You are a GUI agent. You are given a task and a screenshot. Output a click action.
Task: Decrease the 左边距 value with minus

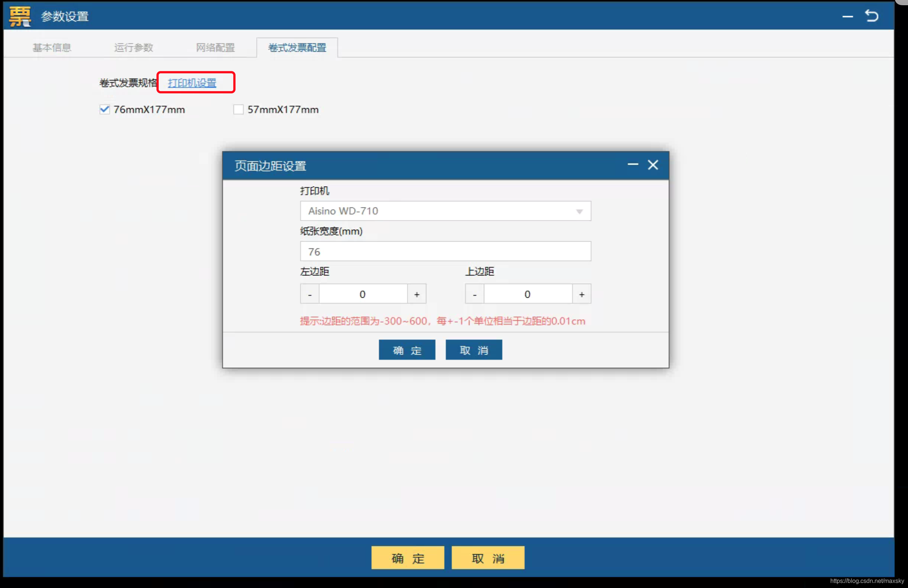tap(310, 294)
